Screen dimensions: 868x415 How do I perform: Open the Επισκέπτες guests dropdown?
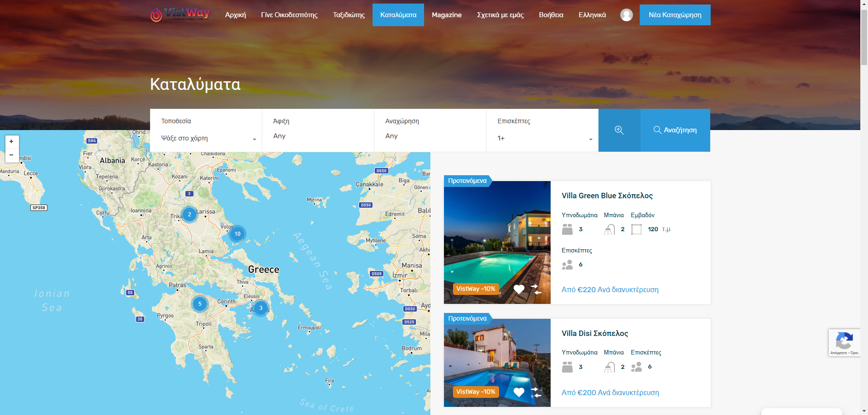pyautogui.click(x=542, y=138)
